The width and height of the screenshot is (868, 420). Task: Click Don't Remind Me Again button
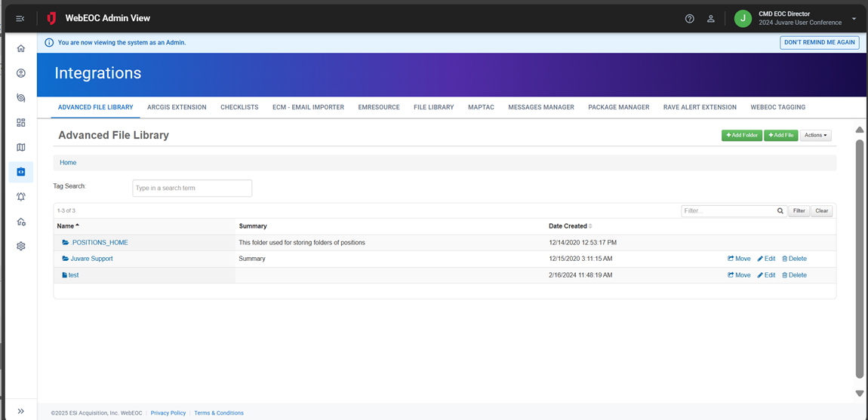(x=819, y=42)
